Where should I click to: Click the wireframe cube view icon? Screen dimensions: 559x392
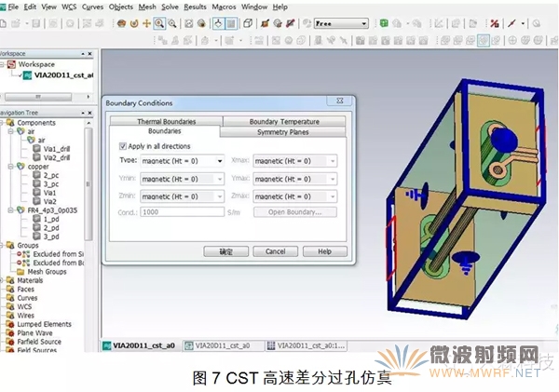point(248,23)
